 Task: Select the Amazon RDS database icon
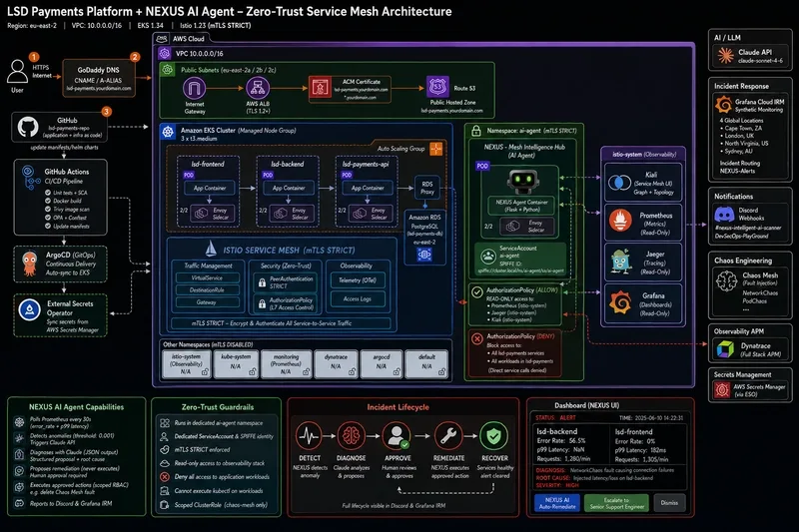[424, 255]
